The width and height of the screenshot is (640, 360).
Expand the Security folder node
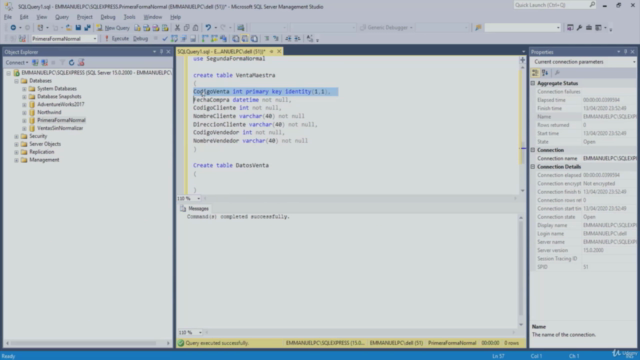pos(16,136)
